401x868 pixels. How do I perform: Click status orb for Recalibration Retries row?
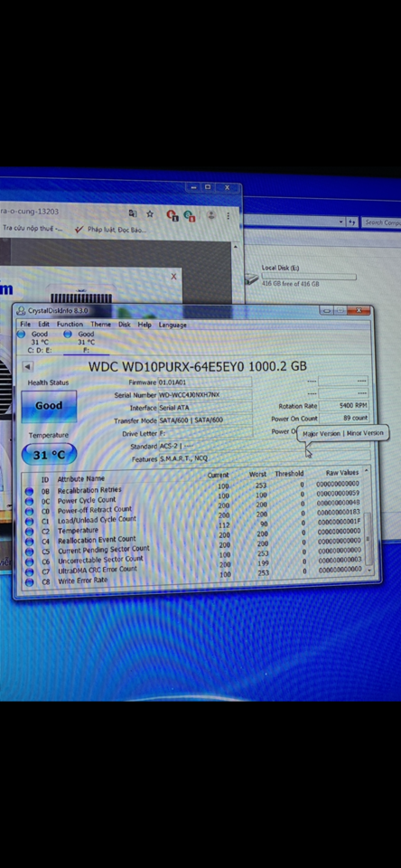tap(29, 491)
